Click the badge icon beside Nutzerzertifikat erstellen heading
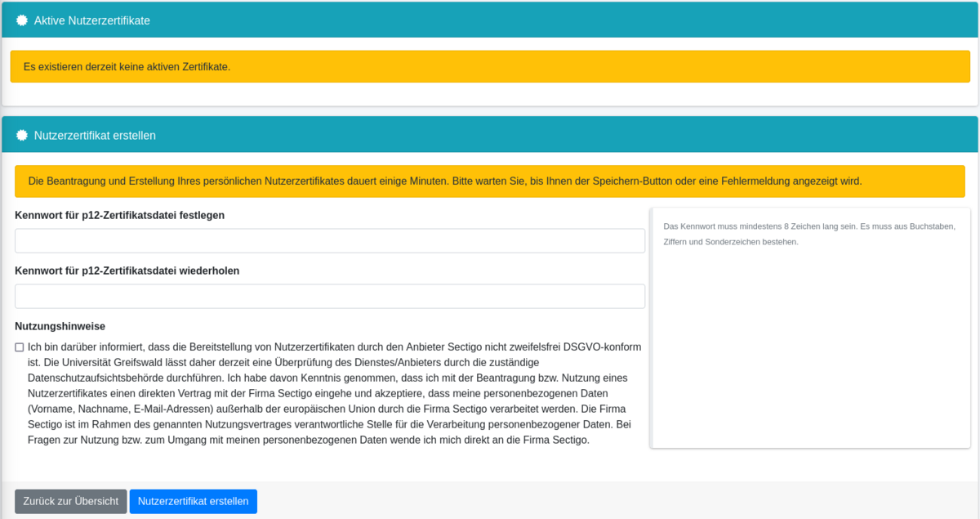Image resolution: width=980 pixels, height=519 pixels. tap(22, 135)
